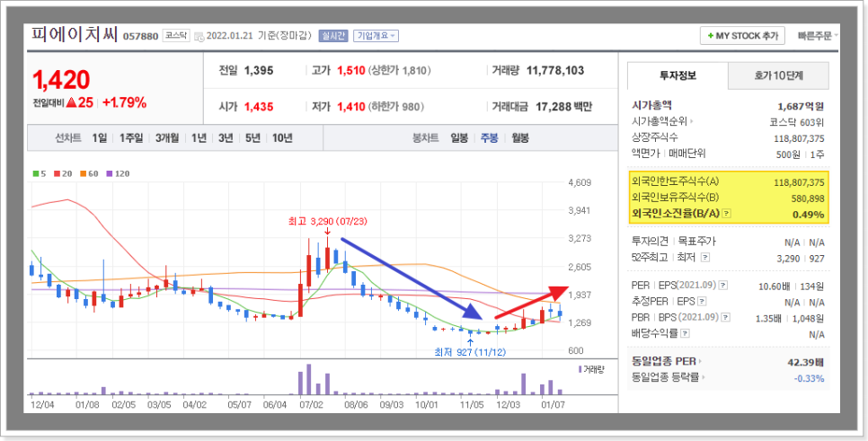Click the green 5-day moving average legend

[x=39, y=173]
